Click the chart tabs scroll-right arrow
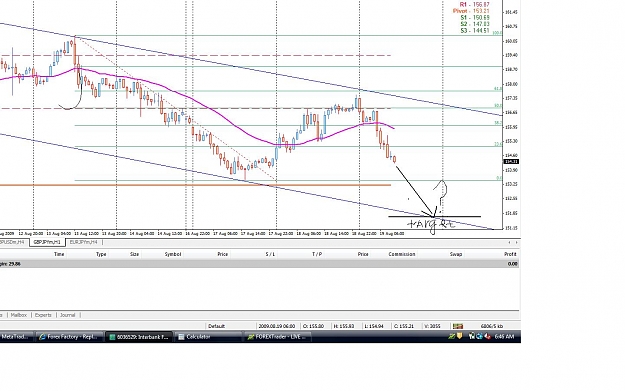Image resolution: width=625 pixels, height=391 pixels. pos(516,242)
